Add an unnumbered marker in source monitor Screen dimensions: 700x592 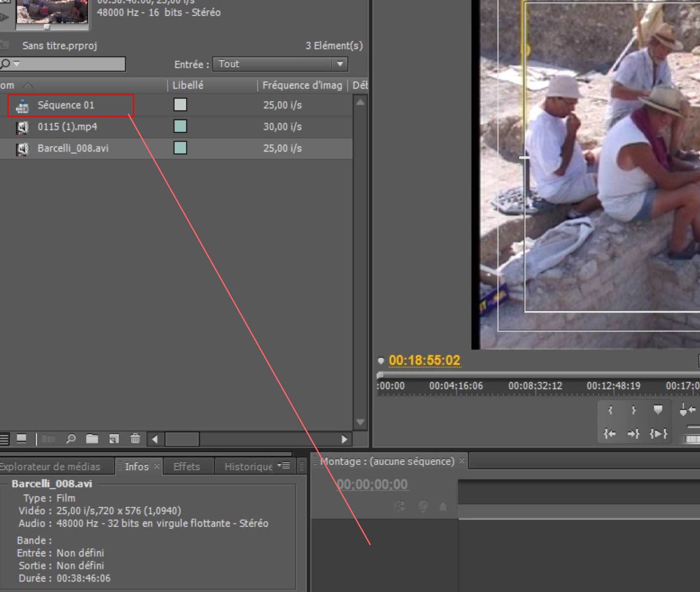tap(658, 409)
